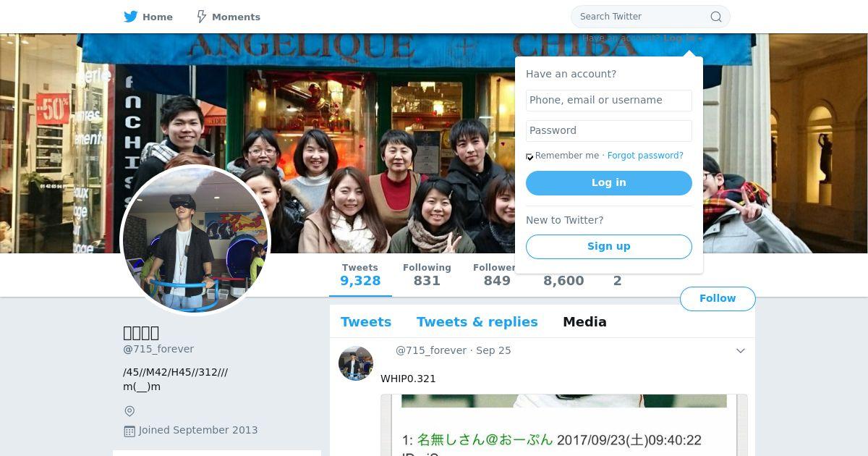Image resolution: width=868 pixels, height=456 pixels.
Task: Toggle the Remember me checkbox
Action: pyautogui.click(x=530, y=156)
